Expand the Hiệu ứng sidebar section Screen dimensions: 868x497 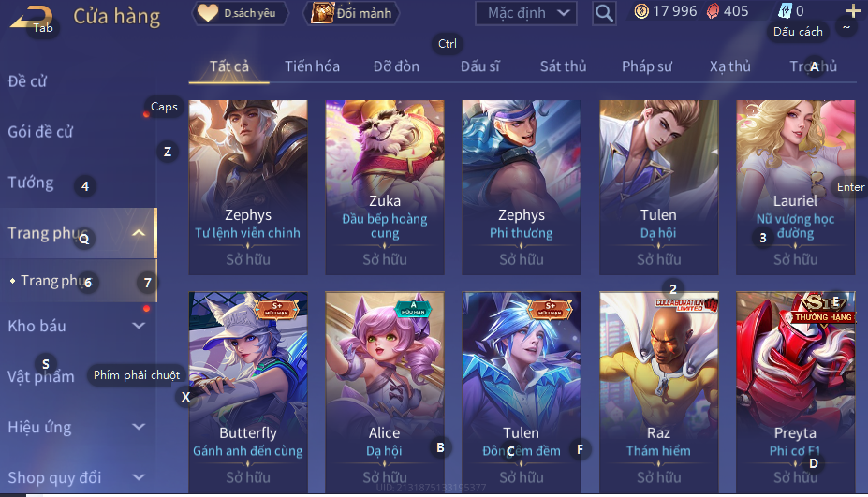pos(139,427)
